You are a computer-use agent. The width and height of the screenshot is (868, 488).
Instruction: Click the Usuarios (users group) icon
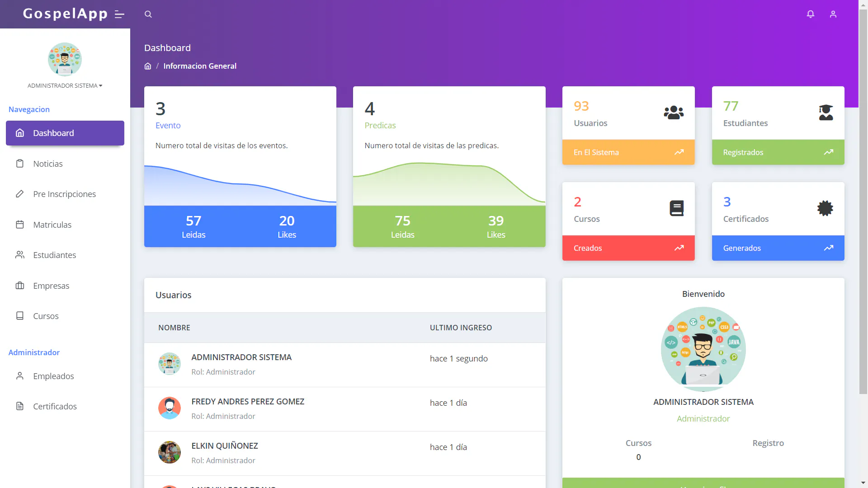pos(673,113)
